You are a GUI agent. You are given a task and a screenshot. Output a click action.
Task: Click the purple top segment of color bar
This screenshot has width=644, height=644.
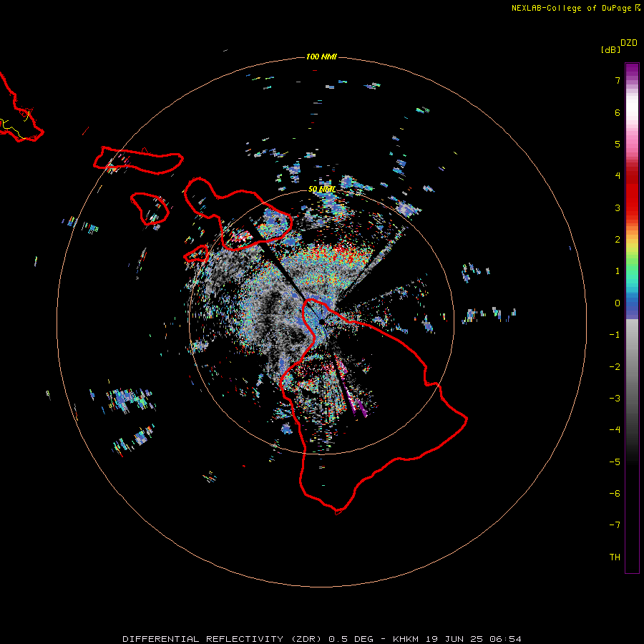(632, 71)
